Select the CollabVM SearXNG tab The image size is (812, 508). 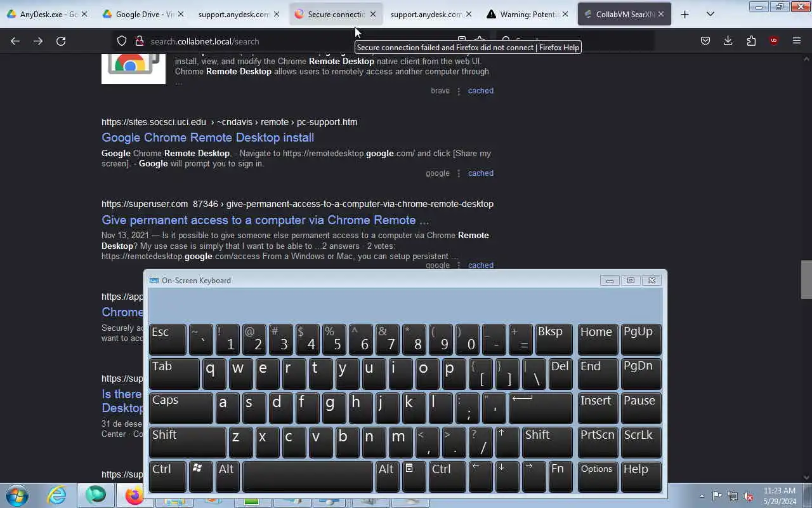pos(625,14)
